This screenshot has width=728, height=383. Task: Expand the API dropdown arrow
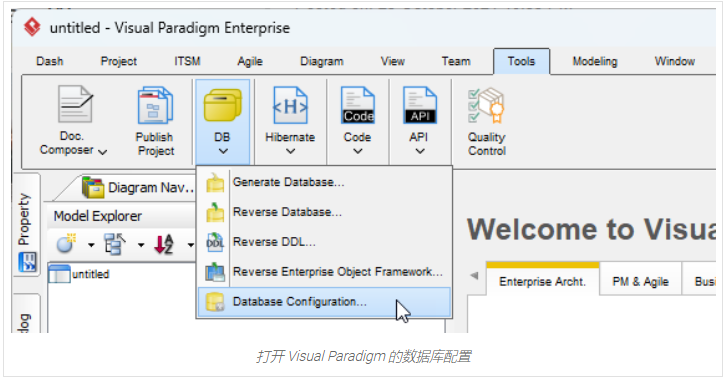point(420,151)
